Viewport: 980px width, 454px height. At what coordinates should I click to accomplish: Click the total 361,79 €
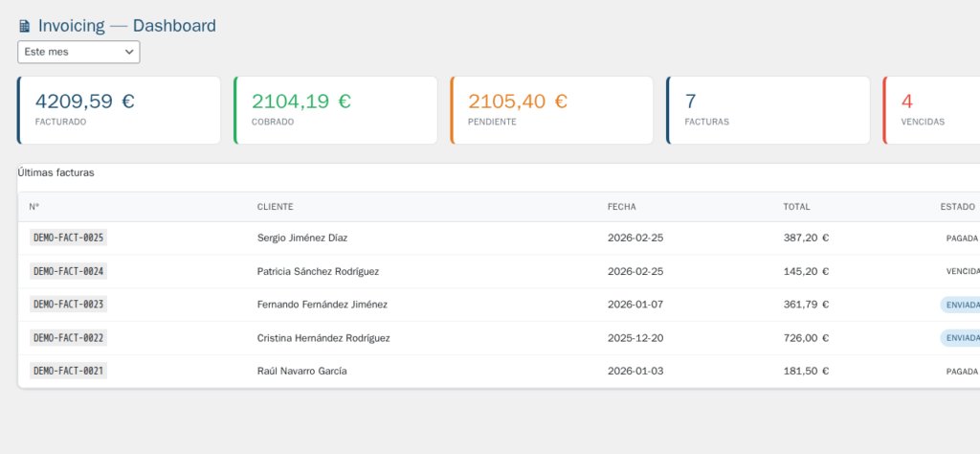806,305
